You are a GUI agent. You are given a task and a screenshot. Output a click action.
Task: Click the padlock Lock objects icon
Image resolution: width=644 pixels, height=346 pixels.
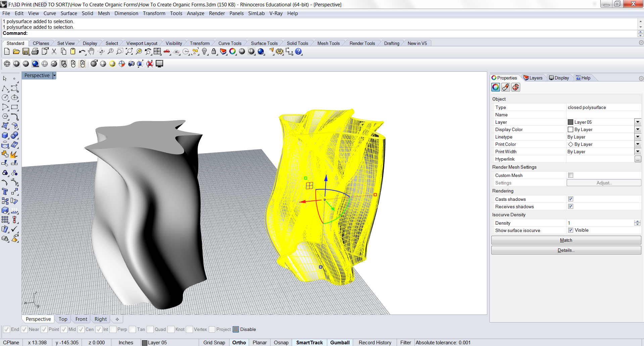pyautogui.click(x=214, y=52)
